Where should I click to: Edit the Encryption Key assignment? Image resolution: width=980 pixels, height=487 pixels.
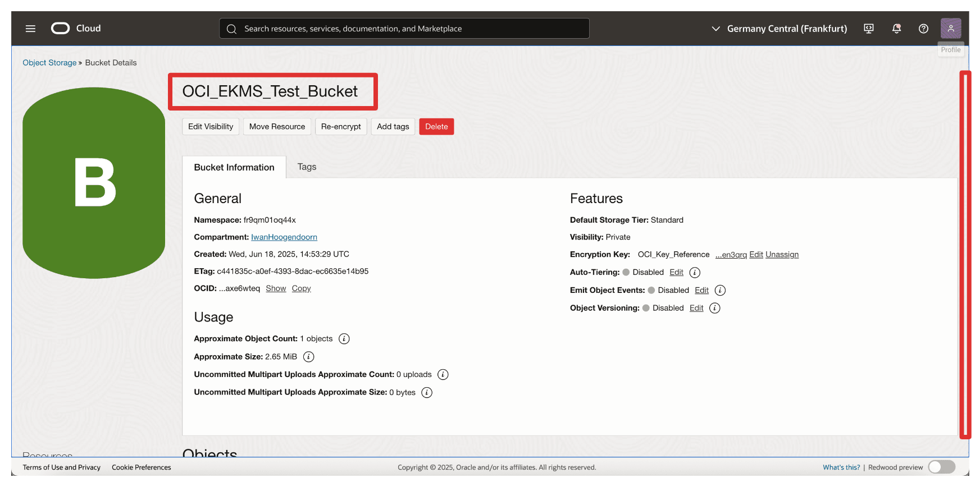[x=756, y=255]
